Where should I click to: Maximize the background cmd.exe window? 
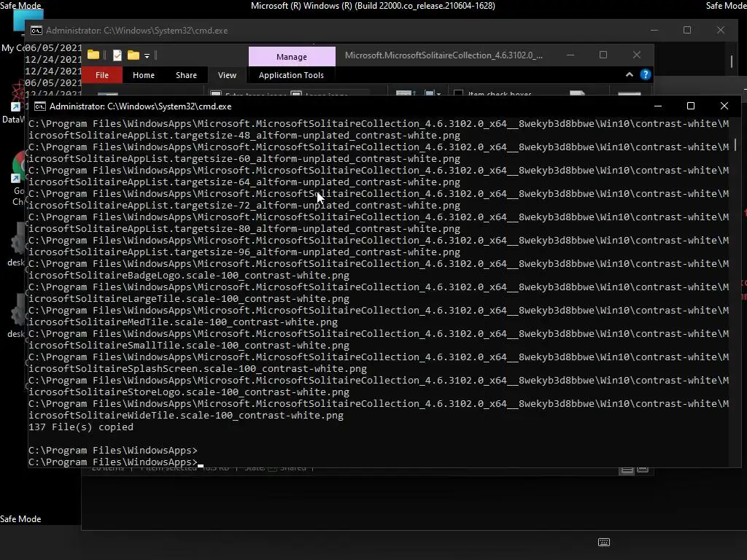pyautogui.click(x=687, y=30)
